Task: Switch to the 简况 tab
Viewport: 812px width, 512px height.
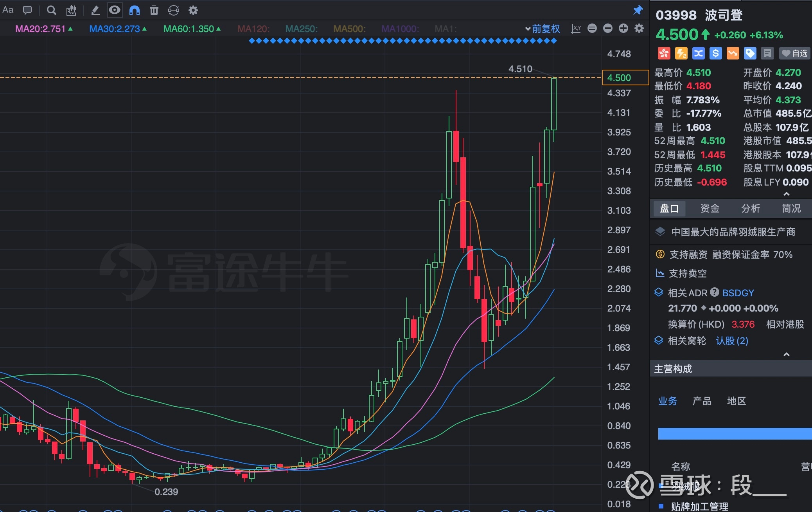Action: pos(791,208)
